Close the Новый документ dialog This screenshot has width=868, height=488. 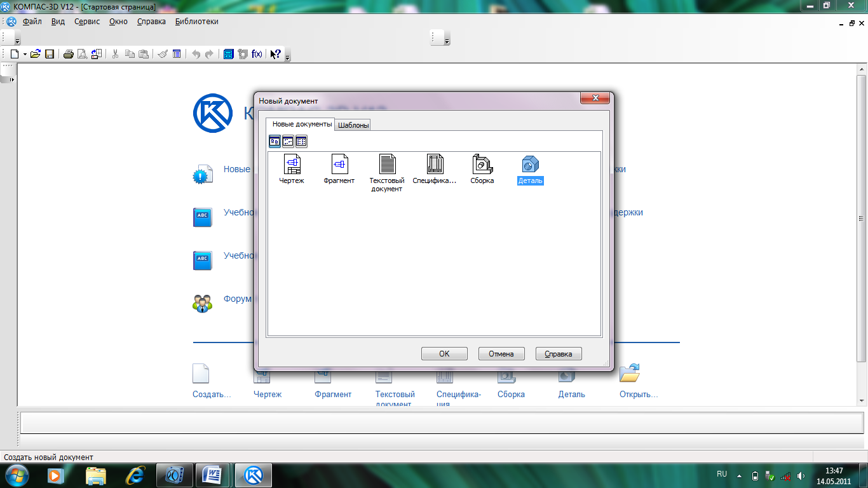coord(595,98)
